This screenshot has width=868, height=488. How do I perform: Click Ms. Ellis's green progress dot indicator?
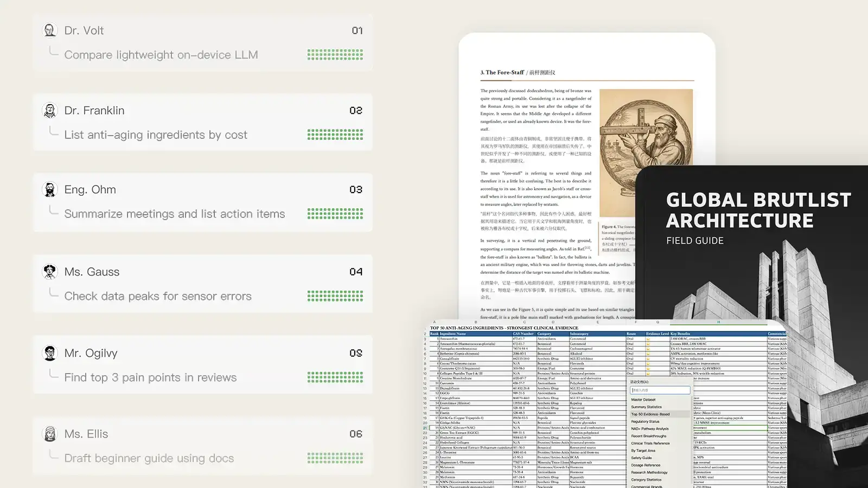pyautogui.click(x=335, y=457)
